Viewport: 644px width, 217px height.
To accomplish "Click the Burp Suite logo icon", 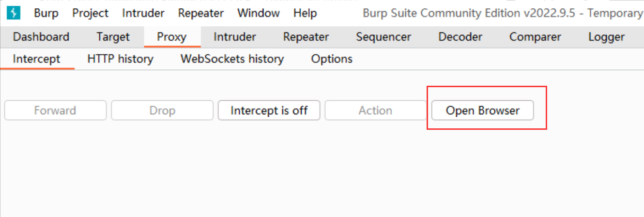I will click(13, 13).
